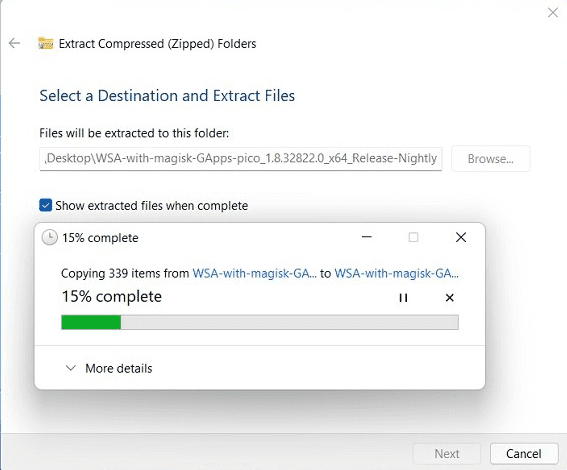The width and height of the screenshot is (567, 470).
Task: Click the zipped folder icon beside the title
Action: coord(46,43)
